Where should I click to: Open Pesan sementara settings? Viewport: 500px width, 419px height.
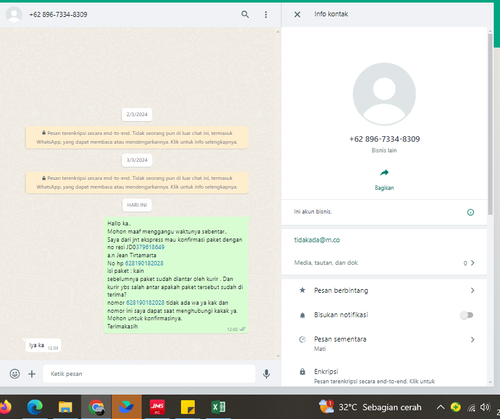[x=384, y=343]
